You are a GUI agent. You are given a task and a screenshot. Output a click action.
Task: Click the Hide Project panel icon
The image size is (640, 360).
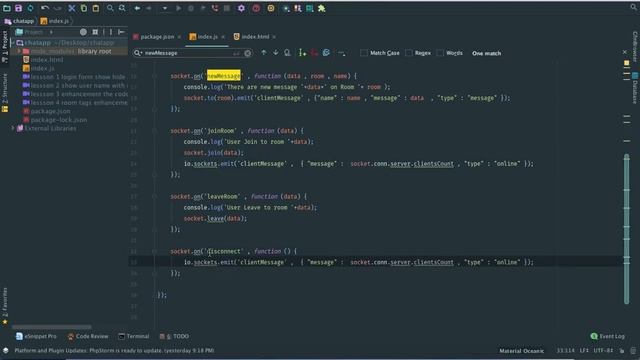click(x=121, y=32)
